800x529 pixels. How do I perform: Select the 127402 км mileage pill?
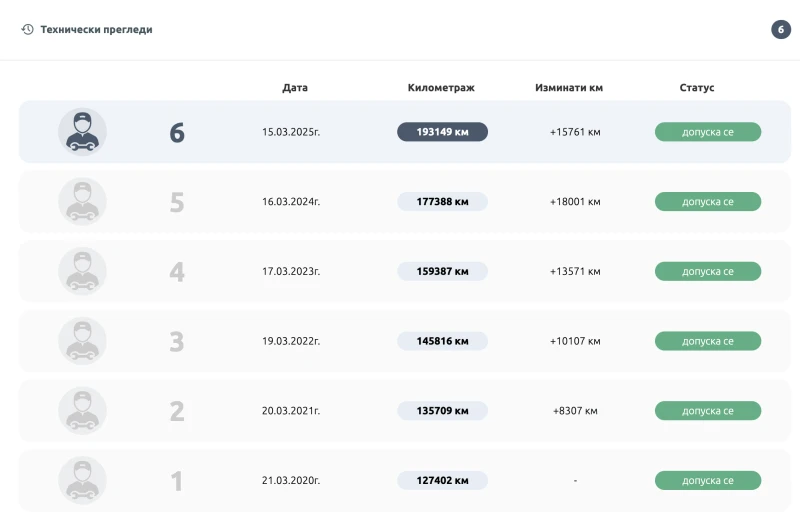click(x=442, y=481)
